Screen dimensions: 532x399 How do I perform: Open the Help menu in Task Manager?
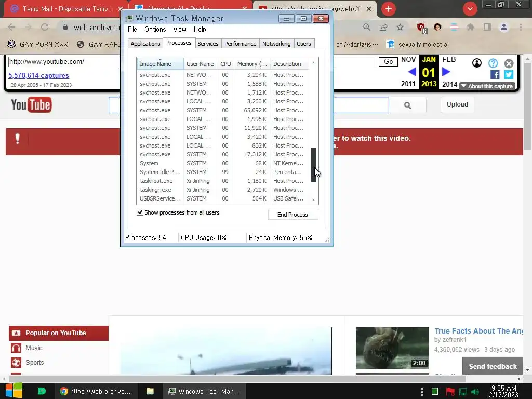[x=200, y=30]
